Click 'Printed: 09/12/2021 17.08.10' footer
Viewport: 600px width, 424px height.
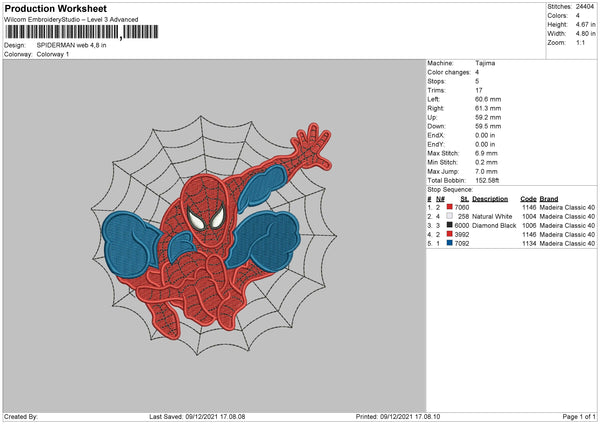(398, 416)
